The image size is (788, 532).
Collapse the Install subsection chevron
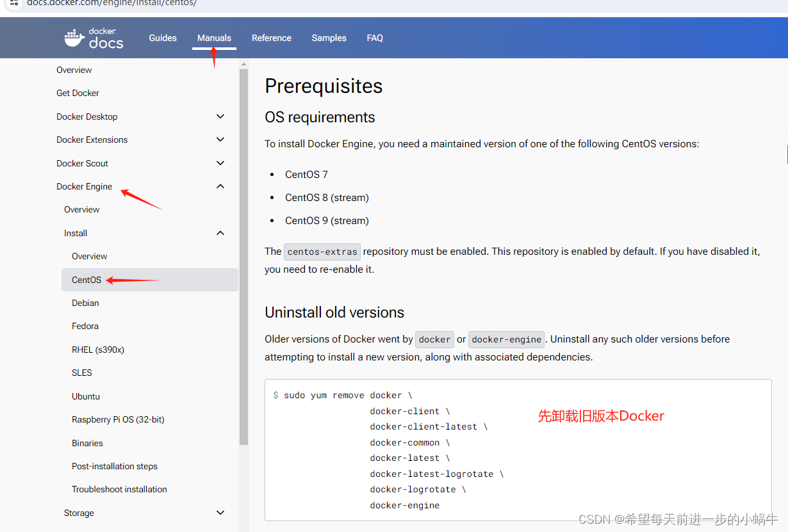[x=220, y=233]
